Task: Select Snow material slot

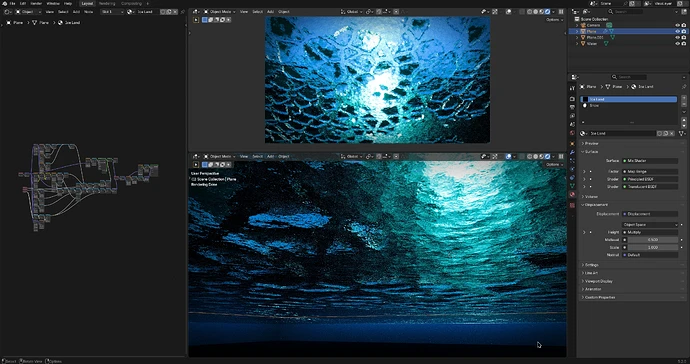Action: click(628, 106)
